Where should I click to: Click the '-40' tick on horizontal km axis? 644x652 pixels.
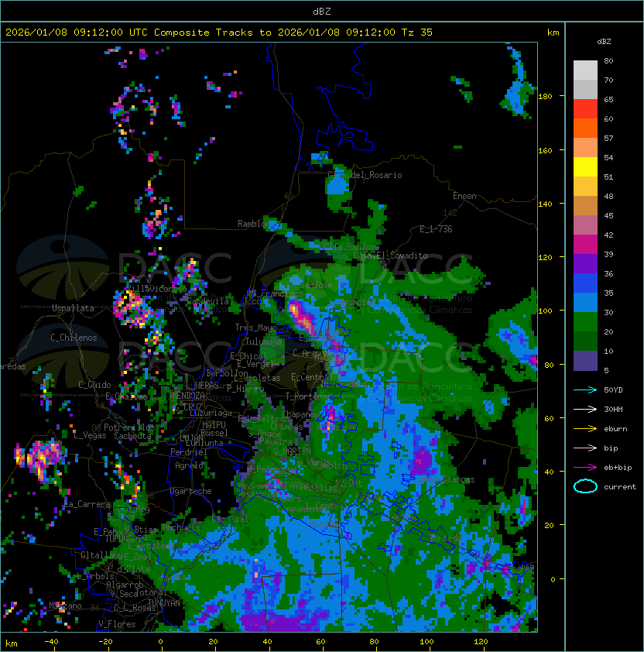[x=52, y=642]
